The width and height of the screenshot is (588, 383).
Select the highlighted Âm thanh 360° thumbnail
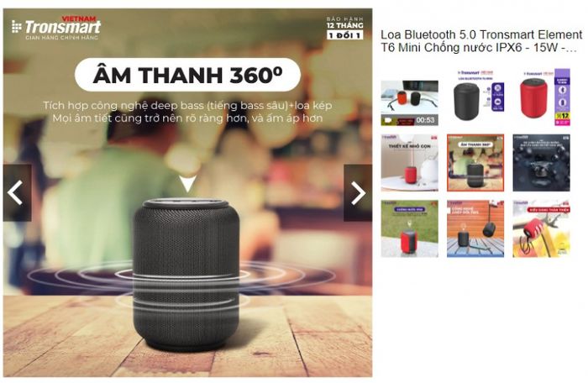[475, 163]
